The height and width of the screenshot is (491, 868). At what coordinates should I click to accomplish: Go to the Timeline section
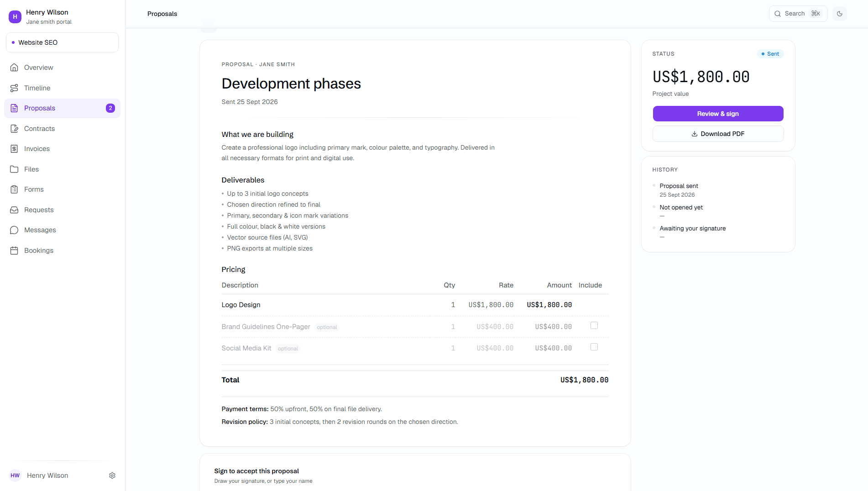[x=63, y=88]
